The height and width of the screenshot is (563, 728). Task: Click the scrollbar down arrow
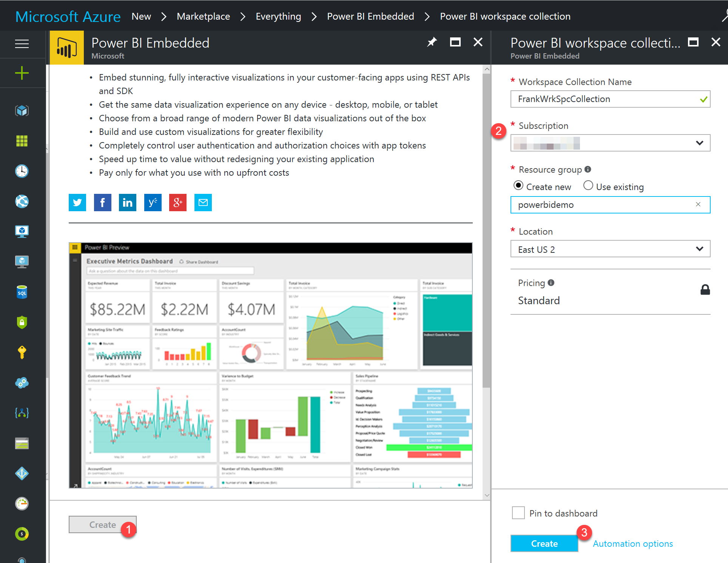(x=487, y=495)
